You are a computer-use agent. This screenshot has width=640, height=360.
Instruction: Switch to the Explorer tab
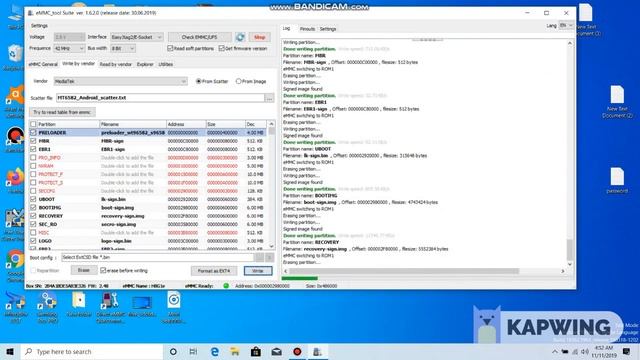[x=145, y=64]
